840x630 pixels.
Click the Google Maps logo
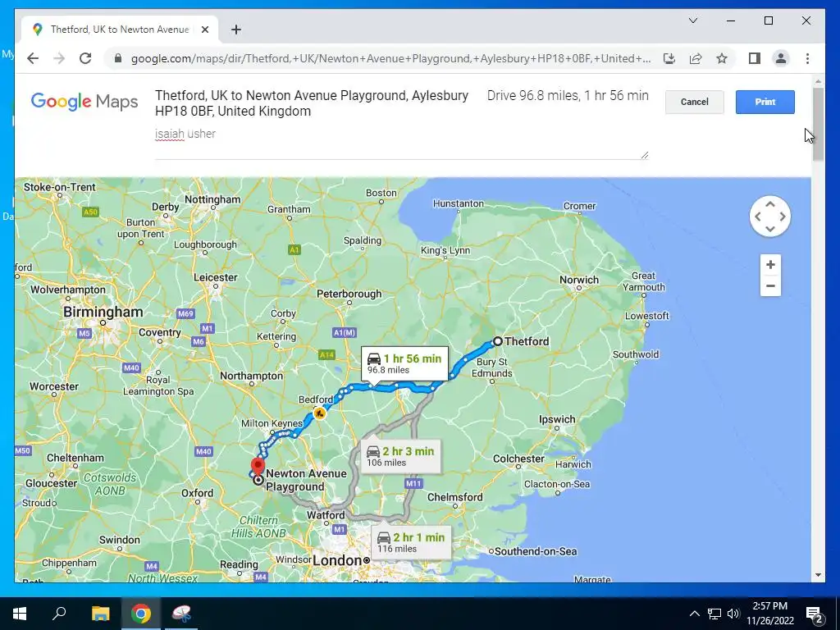tap(84, 101)
